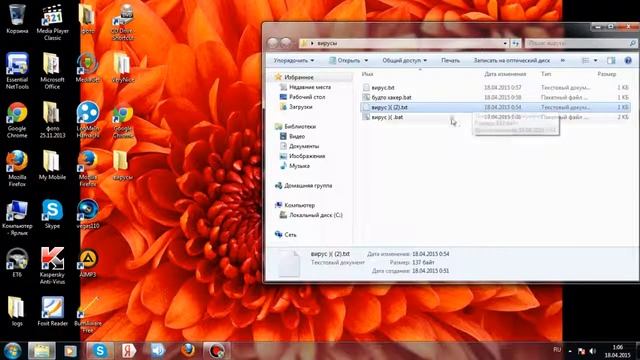Select the BurnAware Free desktop shortcut
Screen dimensions: 640x360
(87, 315)
